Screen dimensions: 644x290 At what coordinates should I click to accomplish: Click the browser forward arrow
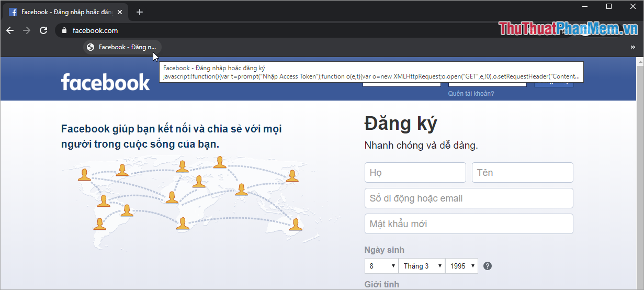click(27, 30)
